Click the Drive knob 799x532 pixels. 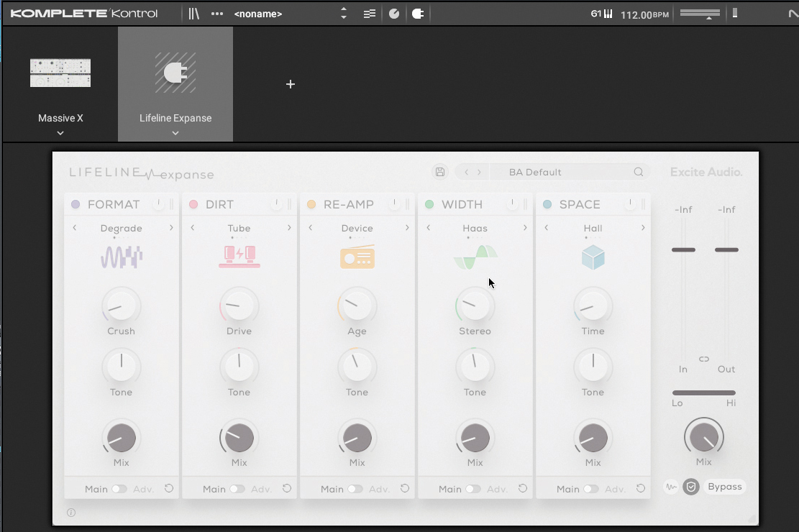239,306
